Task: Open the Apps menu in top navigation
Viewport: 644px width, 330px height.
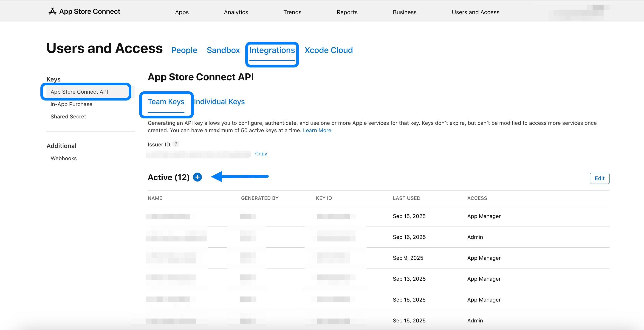Action: tap(182, 12)
